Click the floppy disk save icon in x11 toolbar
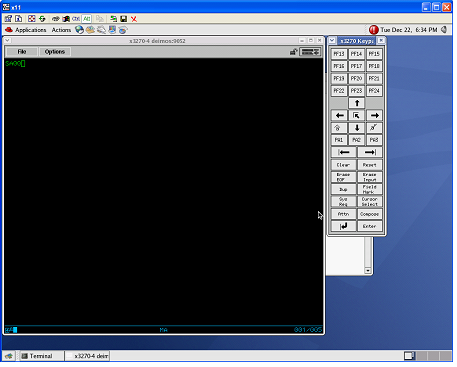Screen dimensions: 457x367 click(124, 19)
